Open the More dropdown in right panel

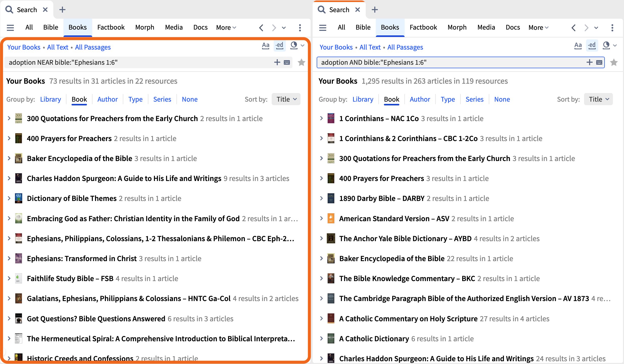pos(539,27)
